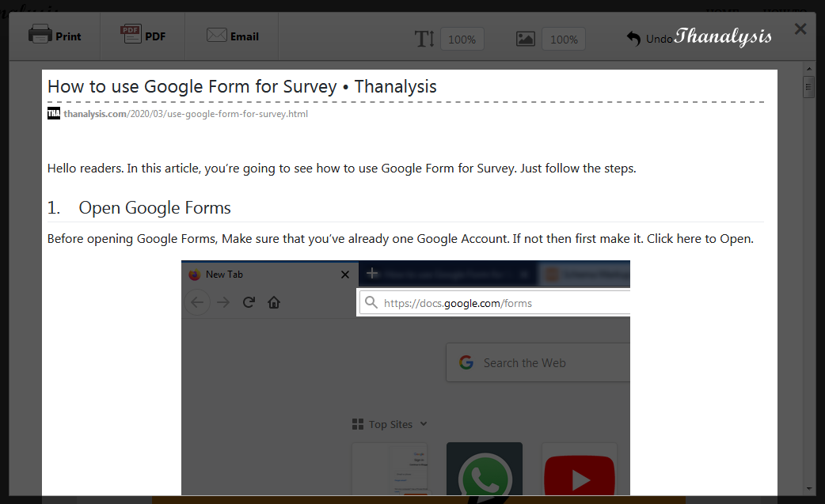Image resolution: width=825 pixels, height=504 pixels.
Task: Click the printer icon
Action: (40, 34)
